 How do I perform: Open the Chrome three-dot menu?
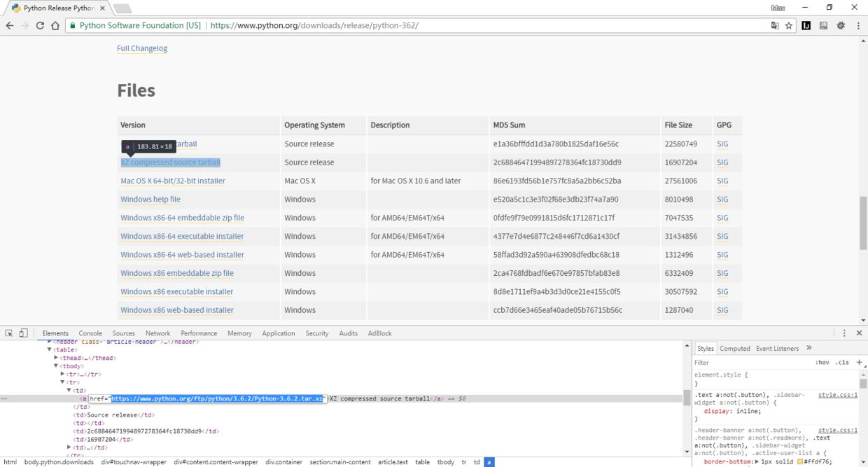pos(858,25)
